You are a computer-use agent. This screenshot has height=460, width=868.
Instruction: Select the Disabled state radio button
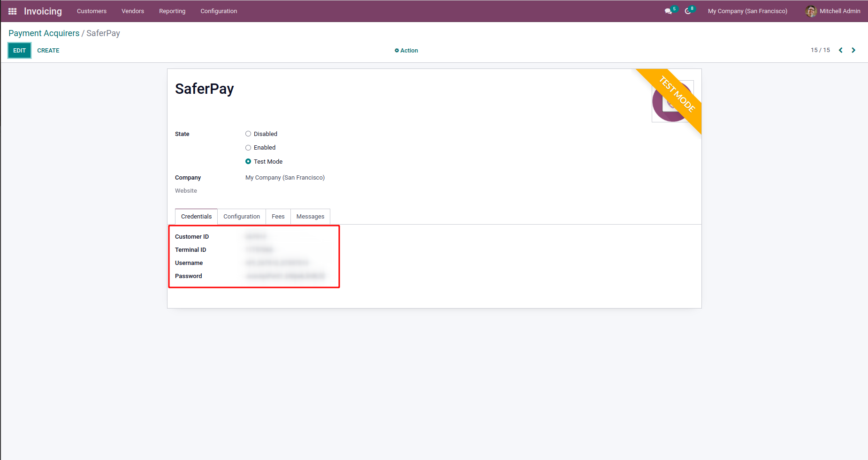pyautogui.click(x=248, y=134)
